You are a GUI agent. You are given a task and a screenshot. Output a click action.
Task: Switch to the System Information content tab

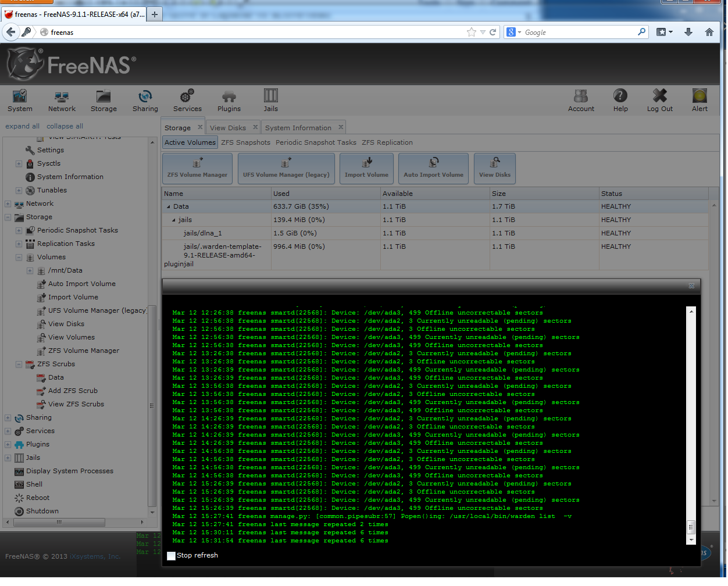pyautogui.click(x=298, y=128)
